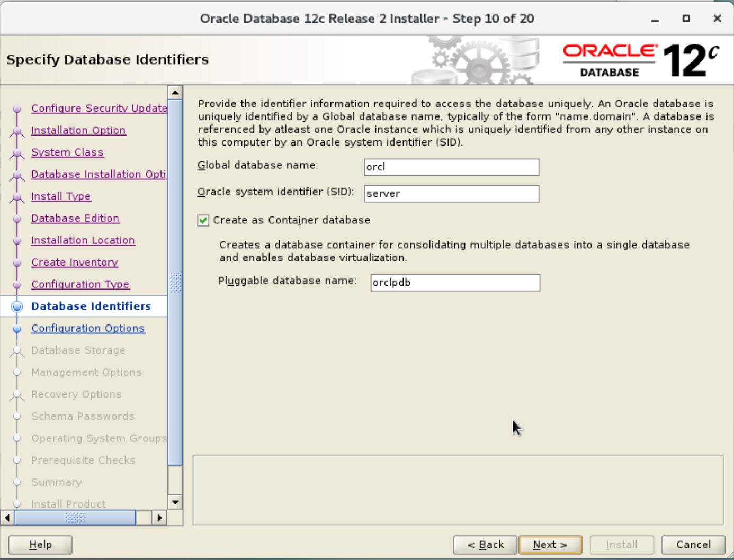Click the Database Identifiers step bullet icon

click(17, 306)
